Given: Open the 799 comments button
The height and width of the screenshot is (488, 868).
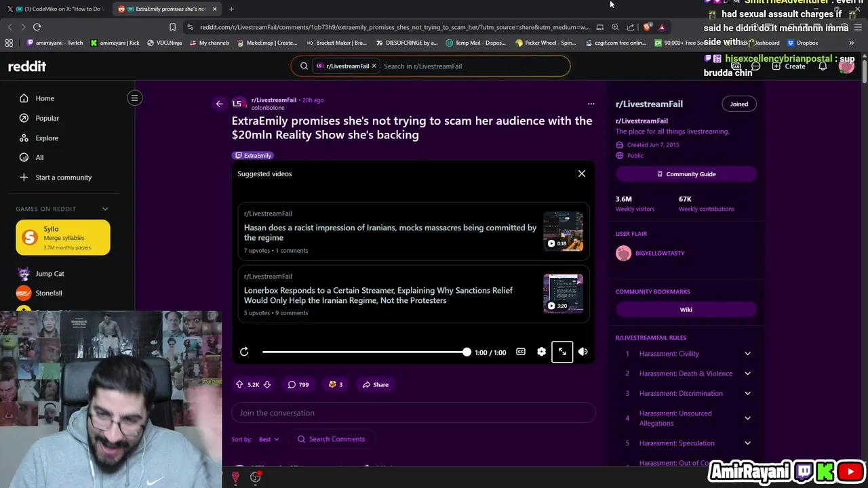Looking at the screenshot, I should [x=298, y=384].
